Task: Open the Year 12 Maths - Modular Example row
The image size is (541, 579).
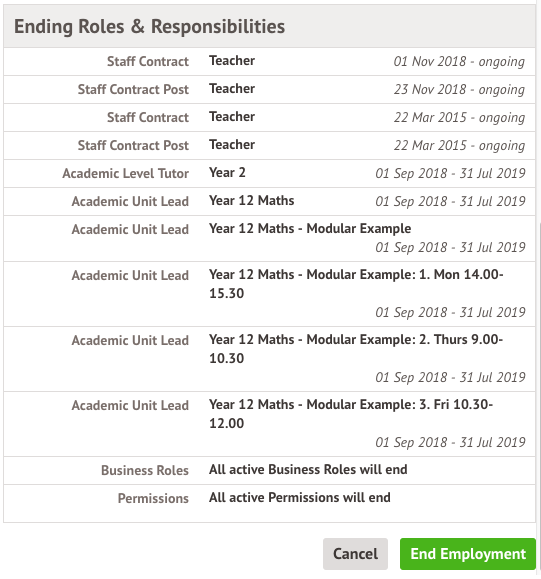Action: point(270,239)
